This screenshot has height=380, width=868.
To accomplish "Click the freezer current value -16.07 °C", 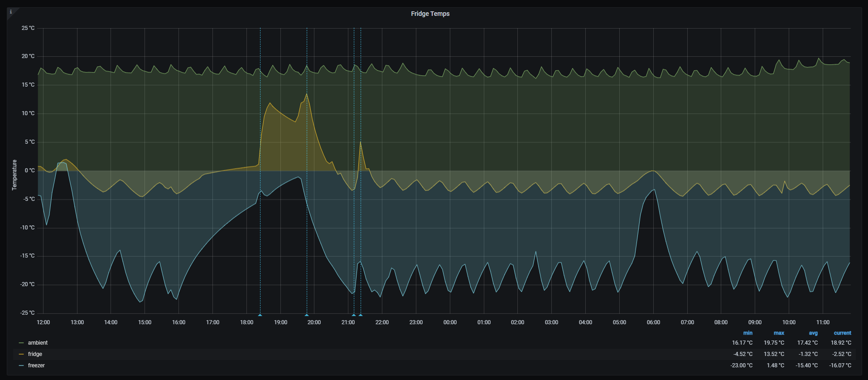I will (840, 365).
